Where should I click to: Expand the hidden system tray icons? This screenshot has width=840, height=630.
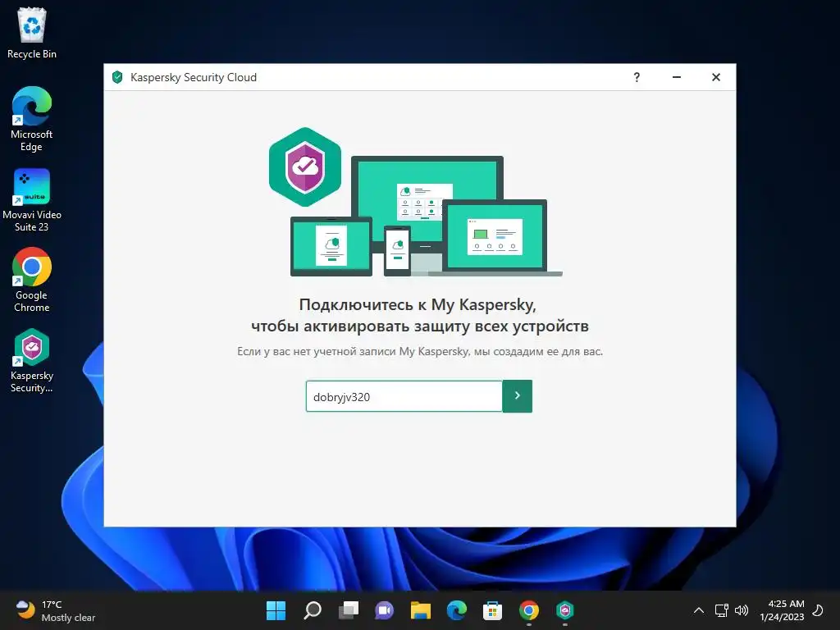click(699, 610)
